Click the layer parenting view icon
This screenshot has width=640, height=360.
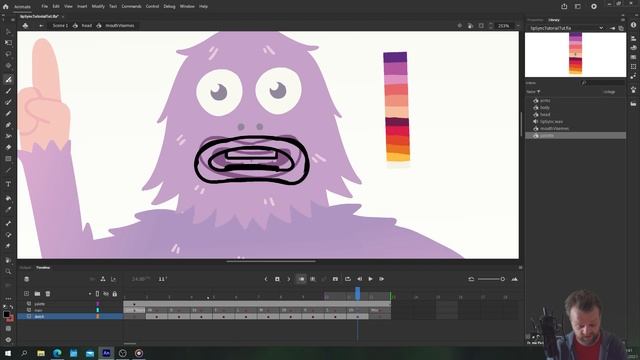click(103, 279)
